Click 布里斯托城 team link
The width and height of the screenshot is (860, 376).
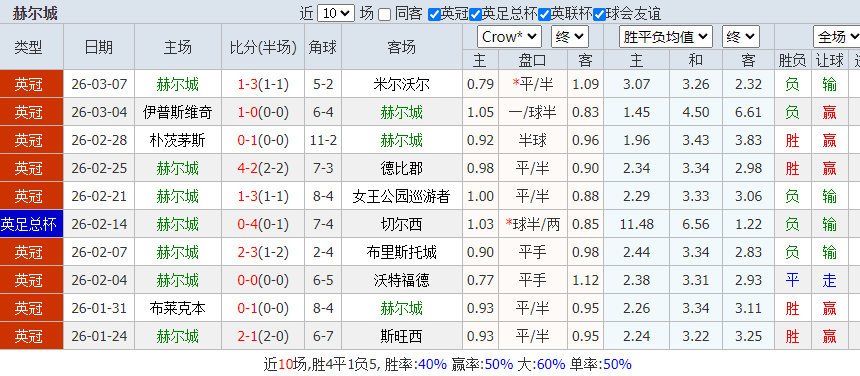click(x=401, y=252)
